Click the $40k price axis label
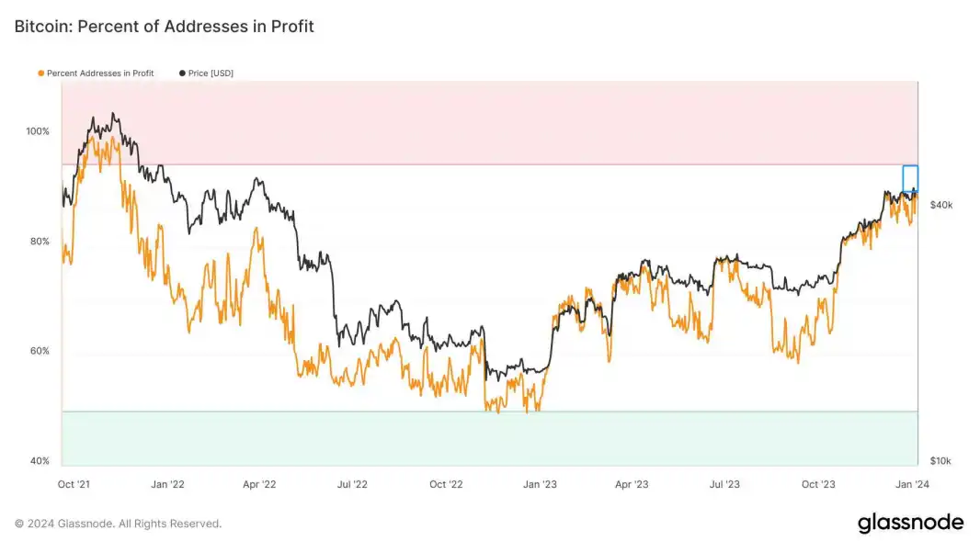This screenshot has width=980, height=541. (x=941, y=205)
